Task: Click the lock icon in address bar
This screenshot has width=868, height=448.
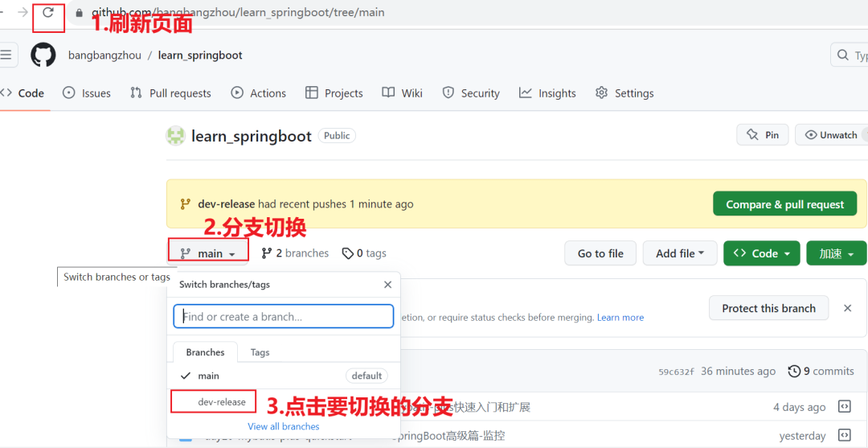Action: [x=79, y=12]
